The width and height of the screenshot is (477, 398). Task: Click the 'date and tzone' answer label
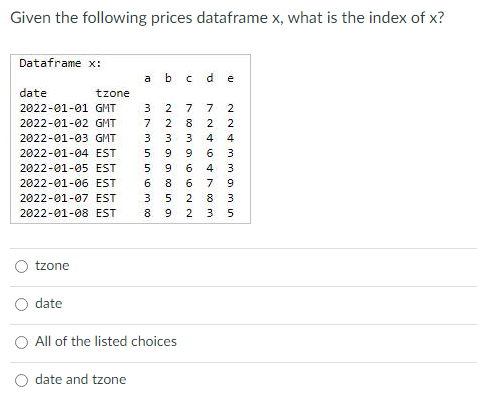pyautogui.click(x=81, y=379)
